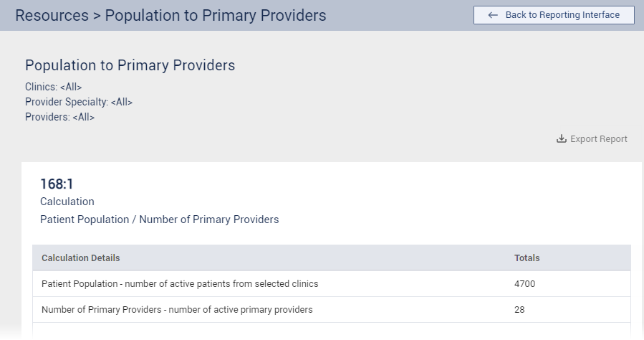The image size is (644, 340).
Task: Click the Export Report link text
Action: [599, 139]
